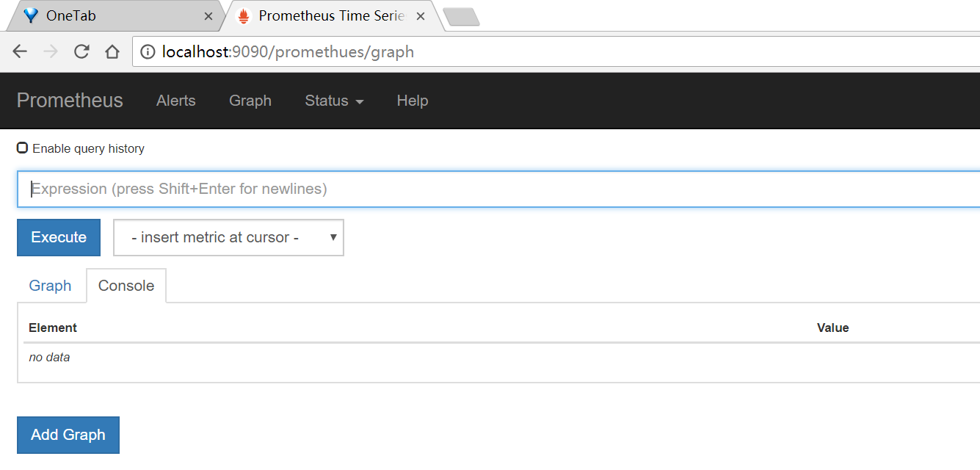
Task: Open the insert metric at cursor dropdown
Action: [x=228, y=237]
